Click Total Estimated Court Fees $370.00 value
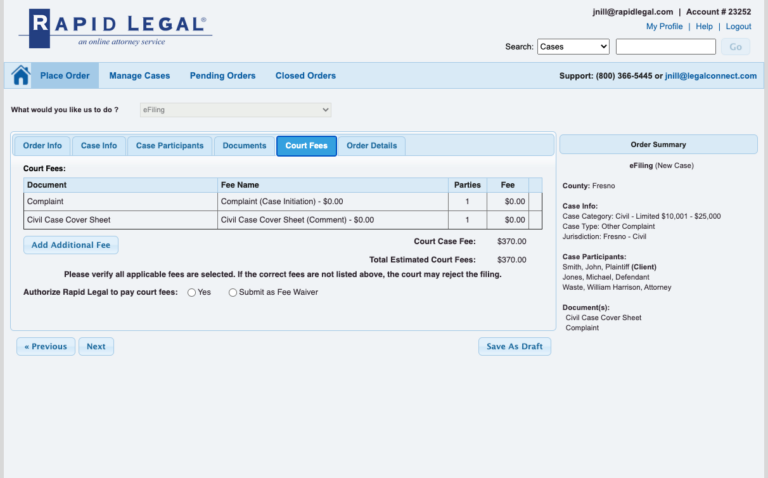 coord(511,260)
